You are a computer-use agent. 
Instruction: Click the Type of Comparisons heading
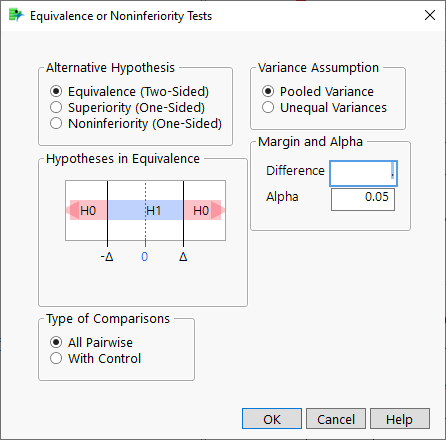click(108, 319)
